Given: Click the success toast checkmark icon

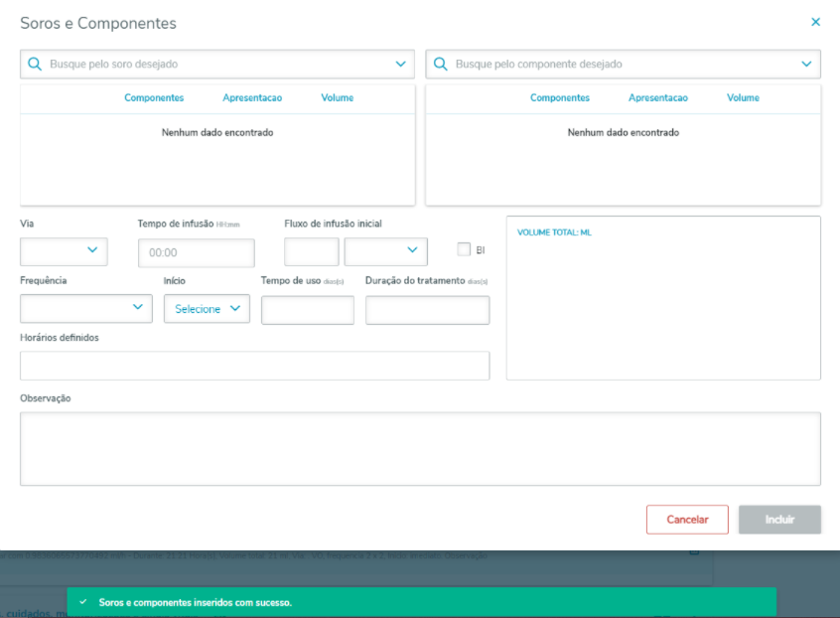Looking at the screenshot, I should (83, 602).
